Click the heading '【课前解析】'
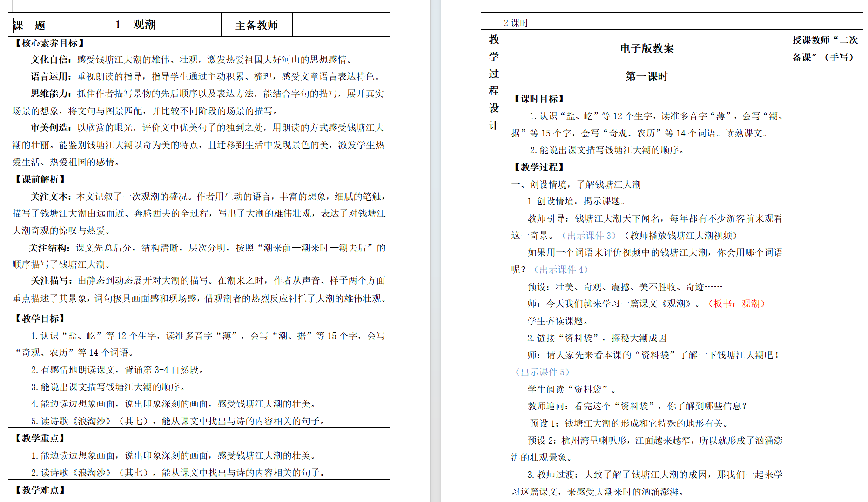 (x=40, y=179)
